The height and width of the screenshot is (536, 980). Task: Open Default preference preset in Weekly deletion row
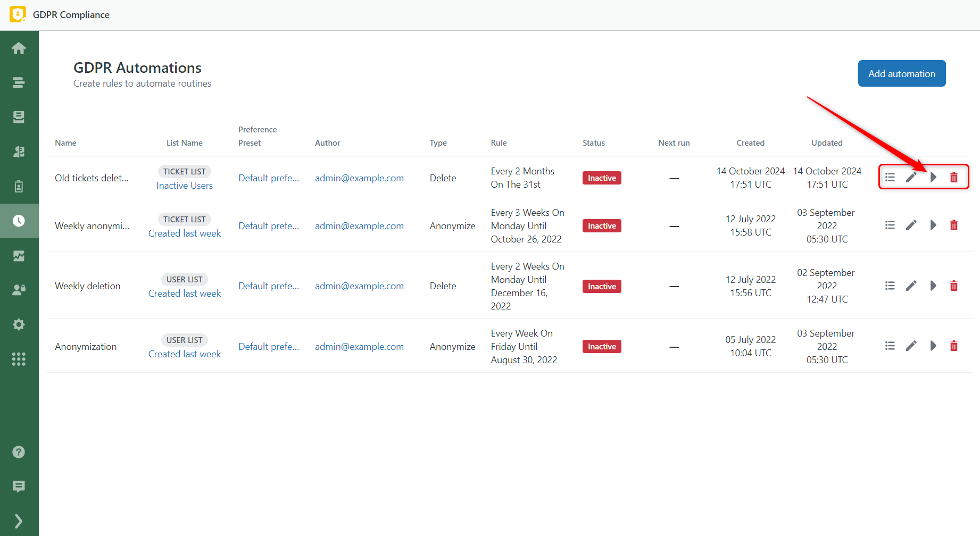point(269,286)
